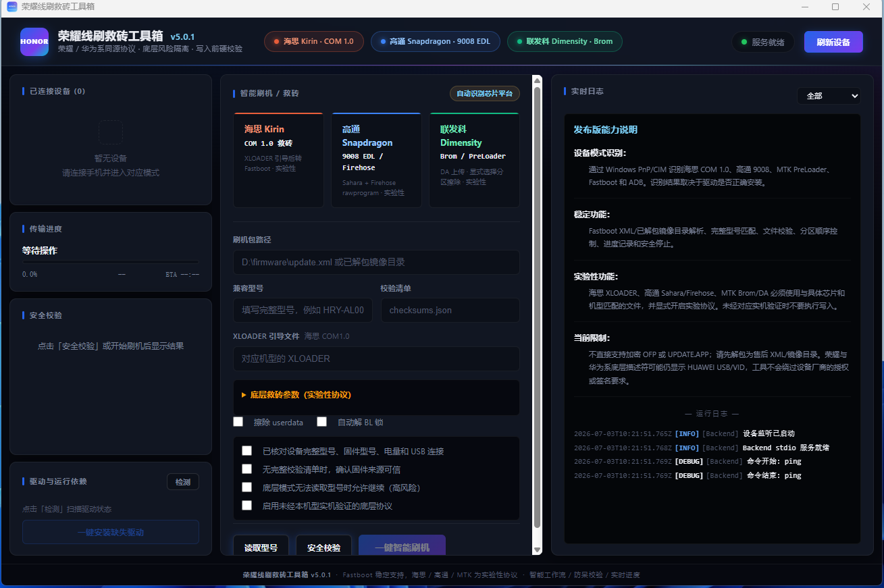Click the 传输进度 progress bar
This screenshot has width=884, height=588.
click(x=111, y=262)
